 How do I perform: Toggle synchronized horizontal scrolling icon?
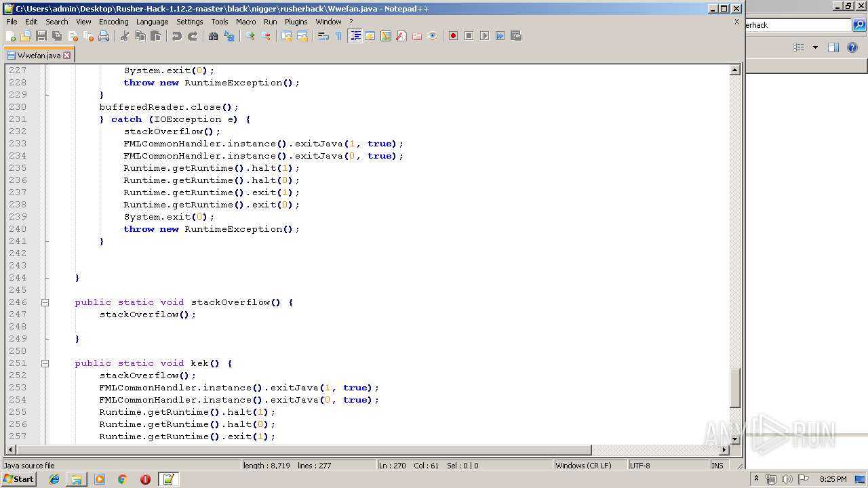(x=302, y=36)
